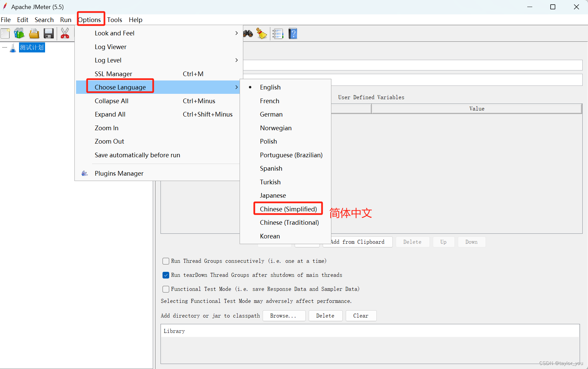
Task: Uncheck Run tearDown Thread Groups checkbox
Action: [x=166, y=275]
